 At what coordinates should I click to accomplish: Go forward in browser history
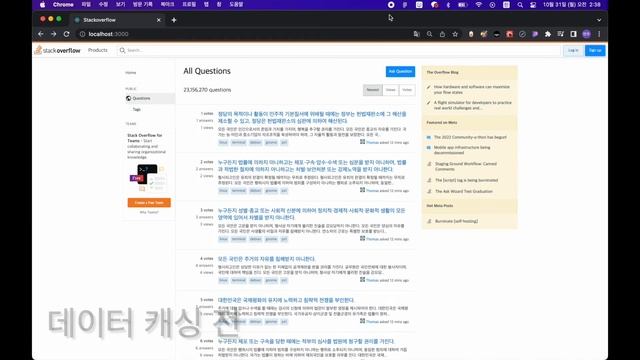53,34
